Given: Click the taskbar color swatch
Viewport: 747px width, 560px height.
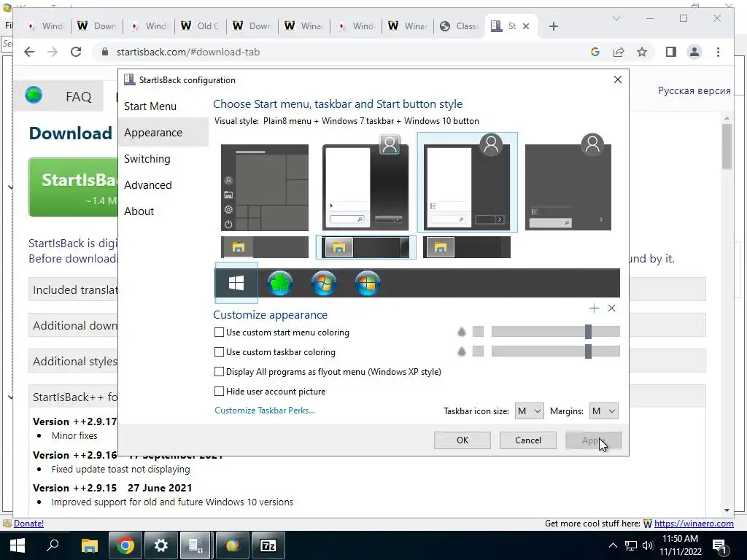Looking at the screenshot, I should (478, 351).
